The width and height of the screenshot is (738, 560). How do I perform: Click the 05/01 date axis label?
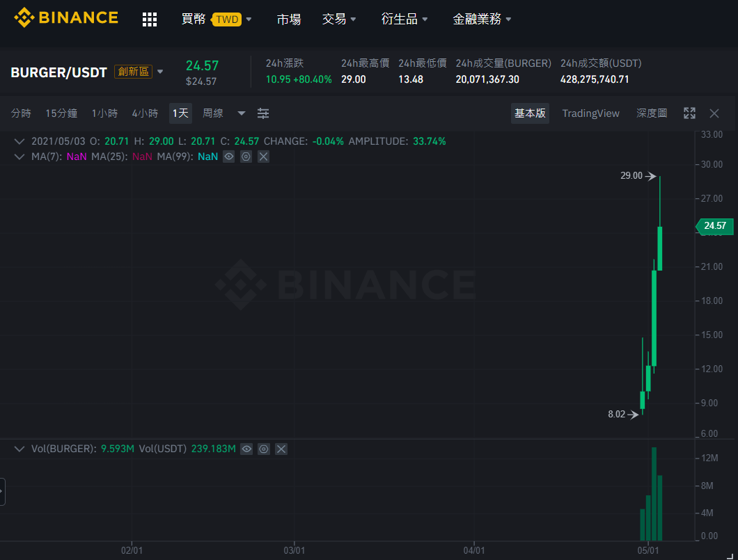point(648,550)
